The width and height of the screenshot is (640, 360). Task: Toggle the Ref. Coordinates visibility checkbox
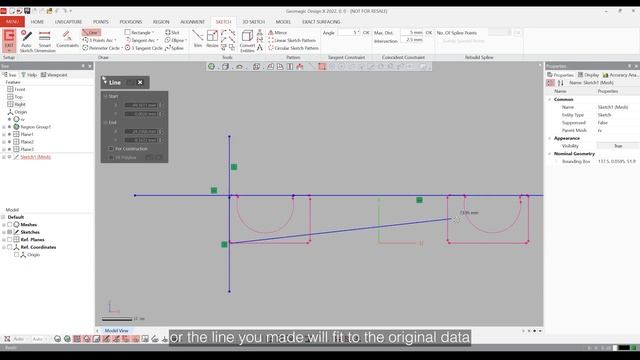click(10, 247)
